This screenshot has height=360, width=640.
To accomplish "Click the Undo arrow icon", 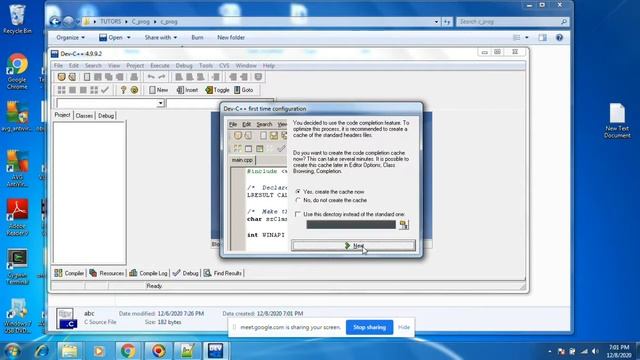I will 151,77.
